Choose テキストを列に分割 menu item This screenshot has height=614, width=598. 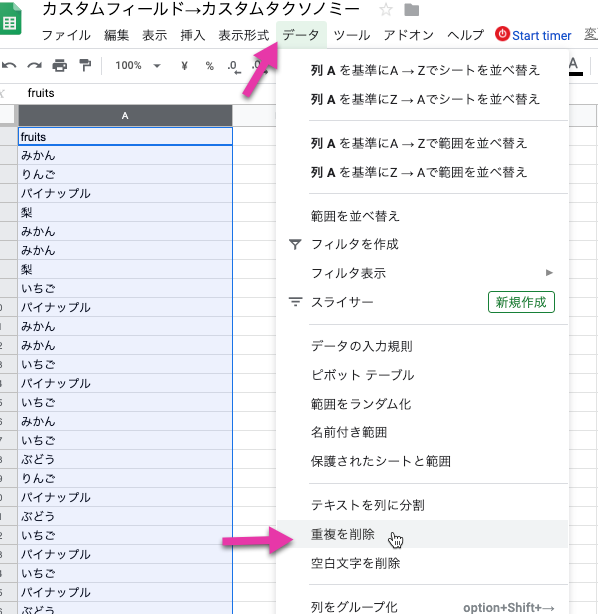pos(422,505)
